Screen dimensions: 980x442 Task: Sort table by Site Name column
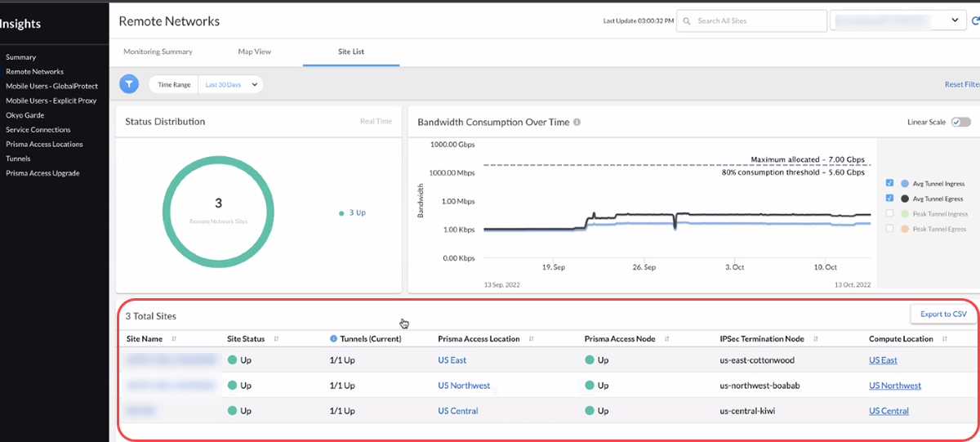[x=174, y=339]
